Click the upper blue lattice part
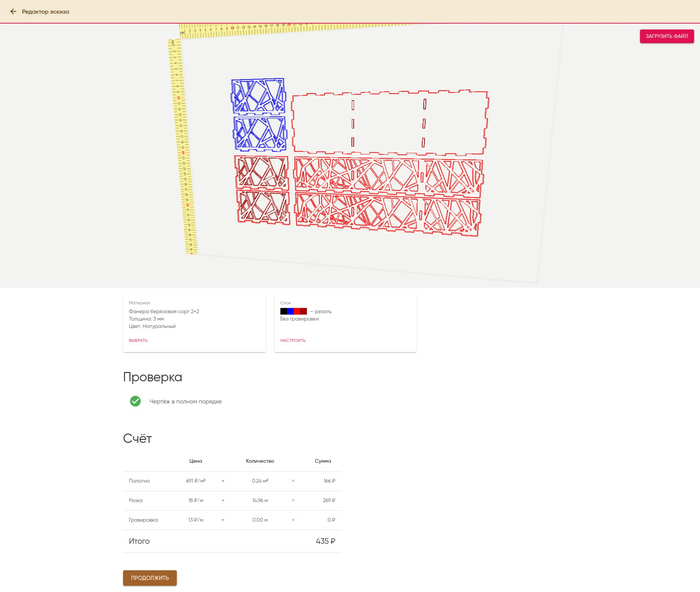This screenshot has width=700, height=592. click(258, 96)
